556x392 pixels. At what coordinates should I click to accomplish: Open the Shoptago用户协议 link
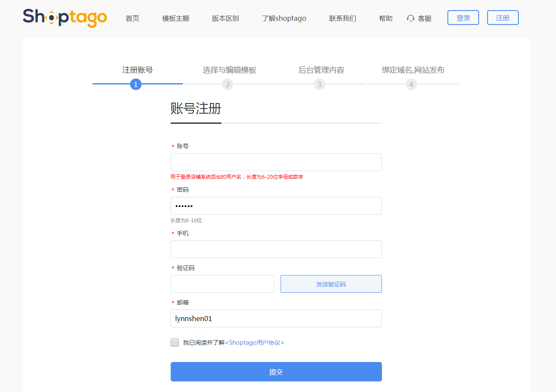point(255,342)
